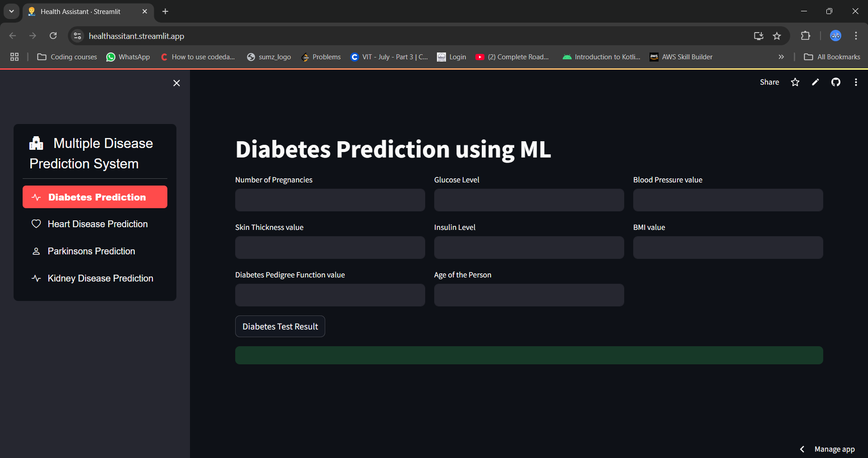The height and width of the screenshot is (458, 868).
Task: Close the sidebar with X icon
Action: tap(176, 83)
